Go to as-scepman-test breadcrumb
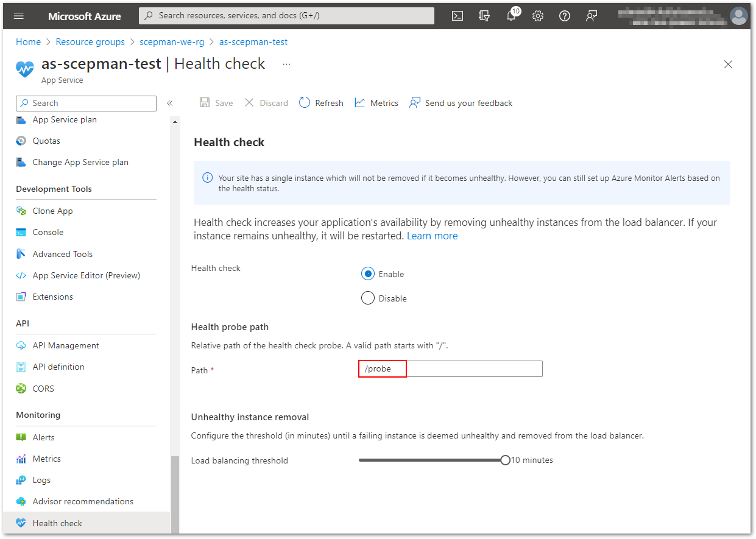The height and width of the screenshot is (539, 756). 253,42
